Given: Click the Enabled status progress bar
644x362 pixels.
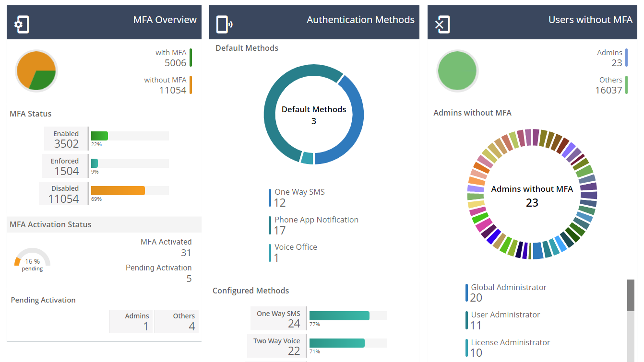Looking at the screenshot, I should 99,136.
